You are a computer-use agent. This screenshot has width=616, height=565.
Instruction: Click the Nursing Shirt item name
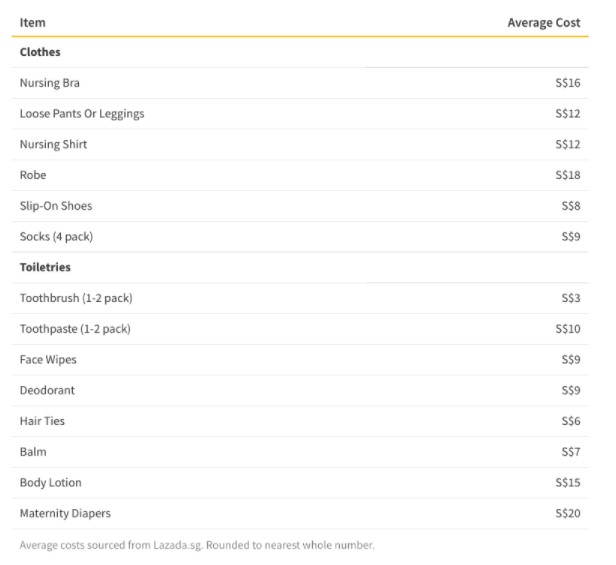click(x=53, y=144)
